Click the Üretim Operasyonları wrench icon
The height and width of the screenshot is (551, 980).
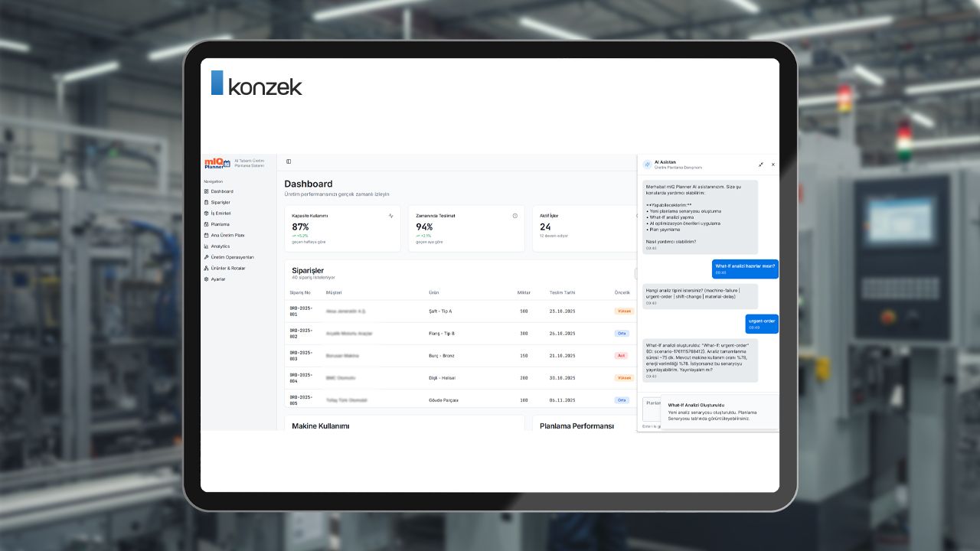206,257
